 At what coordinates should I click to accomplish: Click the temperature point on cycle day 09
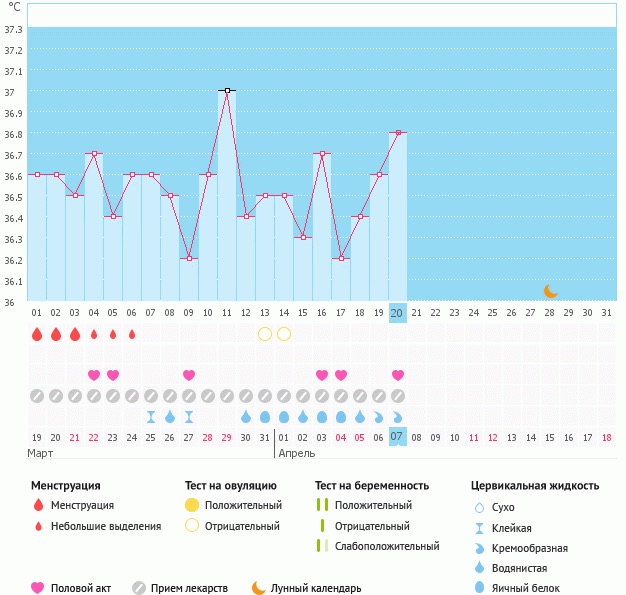(x=189, y=258)
